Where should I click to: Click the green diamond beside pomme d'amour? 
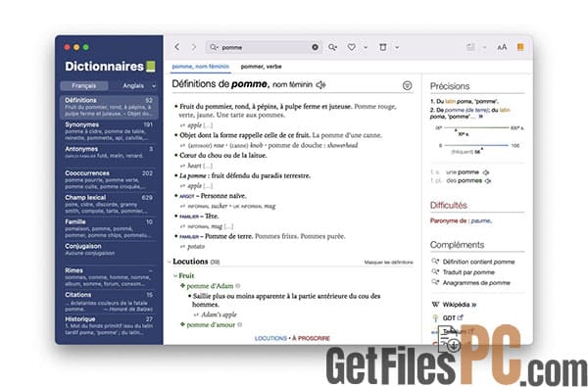(x=182, y=324)
